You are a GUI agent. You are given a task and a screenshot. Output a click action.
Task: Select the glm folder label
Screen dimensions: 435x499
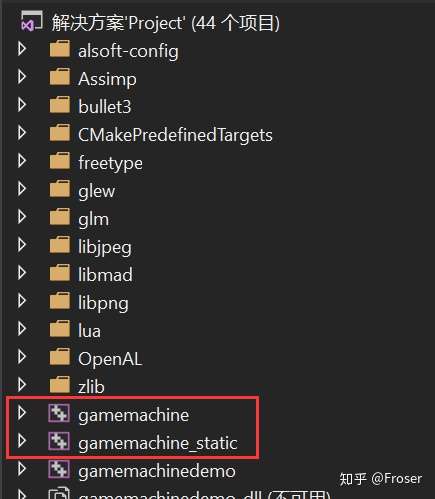(x=94, y=220)
